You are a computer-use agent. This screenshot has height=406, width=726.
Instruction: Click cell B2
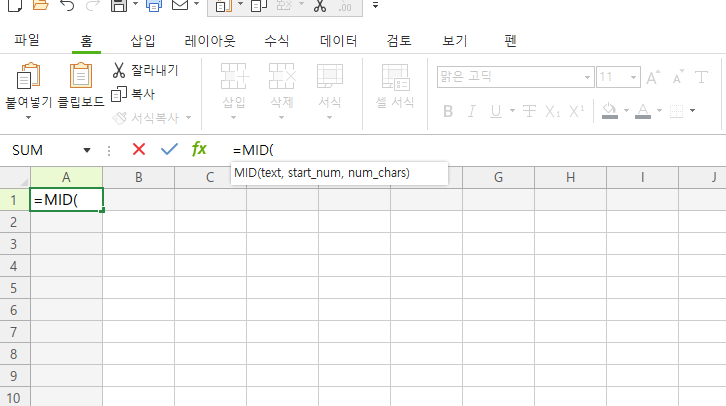[x=138, y=222]
